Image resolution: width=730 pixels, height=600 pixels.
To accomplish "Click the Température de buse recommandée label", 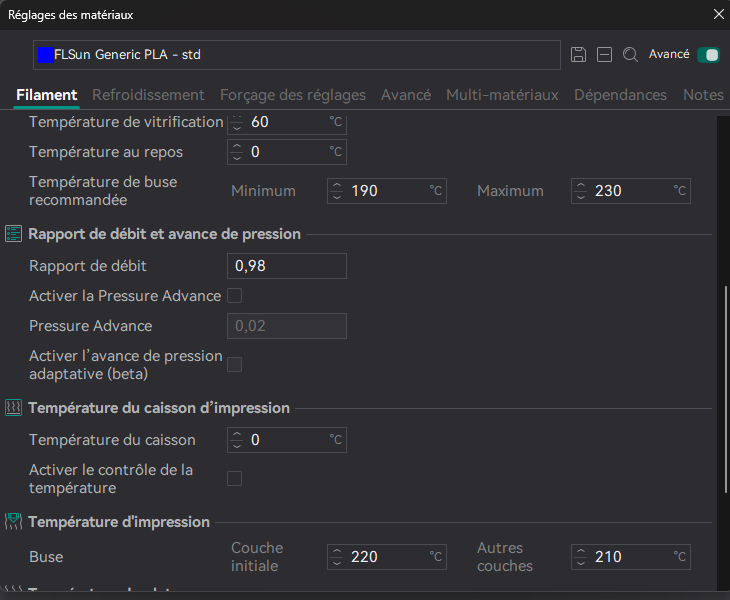I will click(103, 191).
